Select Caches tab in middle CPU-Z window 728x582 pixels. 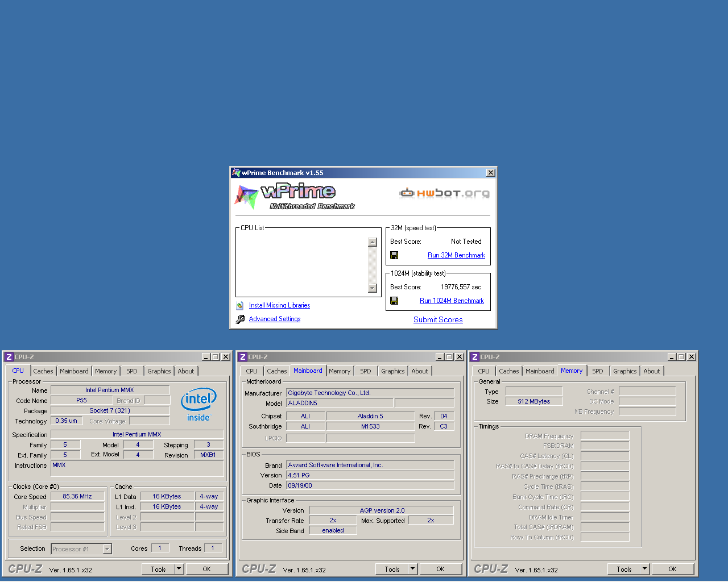pos(277,371)
